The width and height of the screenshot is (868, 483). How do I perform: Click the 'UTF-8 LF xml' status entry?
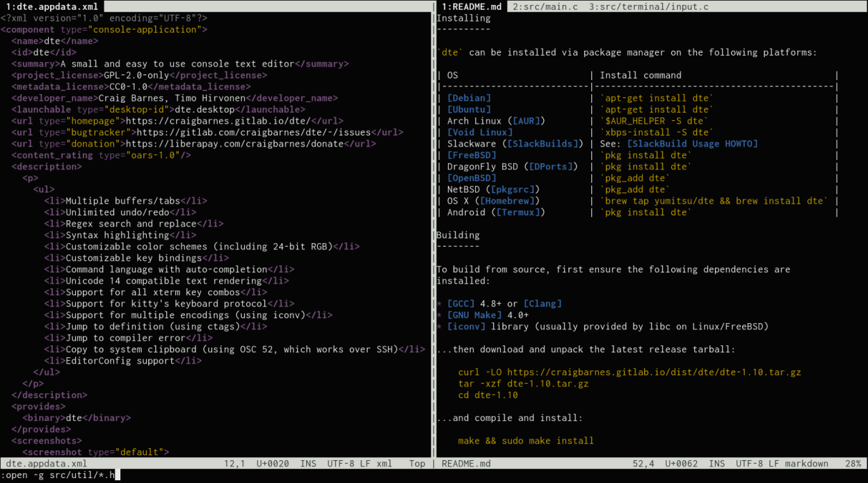point(360,464)
